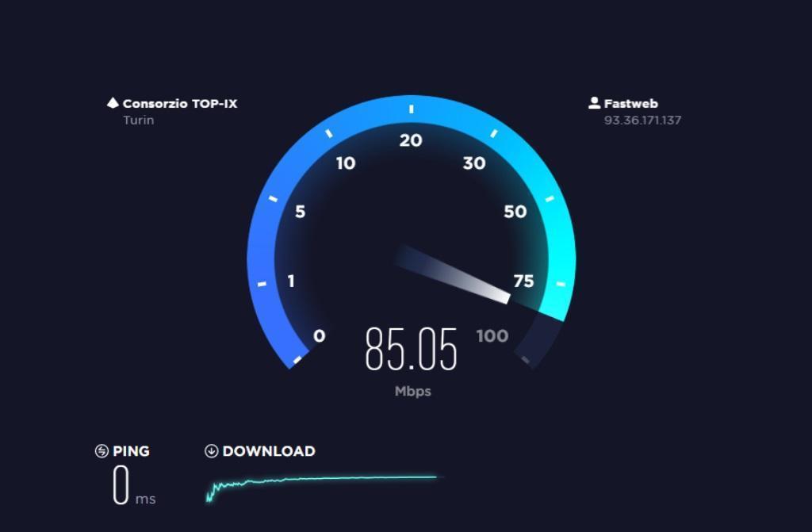
Task: Click the 20 mark atop the gauge
Action: point(411,140)
